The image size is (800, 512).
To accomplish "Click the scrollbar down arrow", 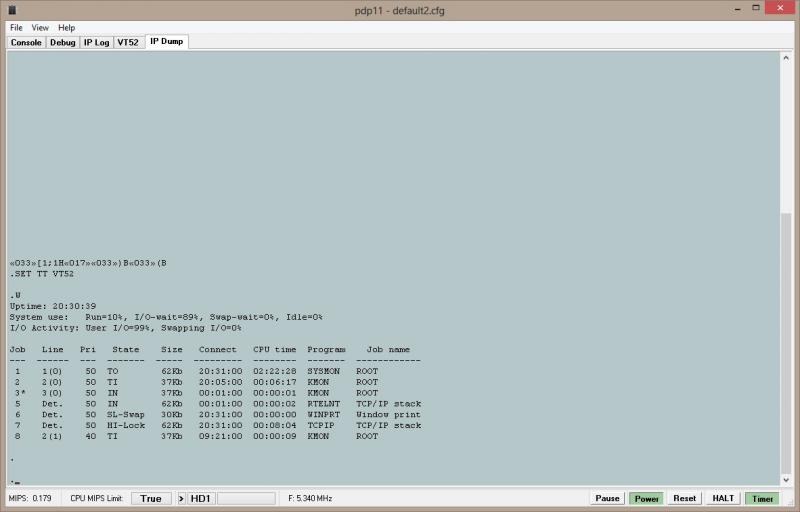I will coord(785,480).
